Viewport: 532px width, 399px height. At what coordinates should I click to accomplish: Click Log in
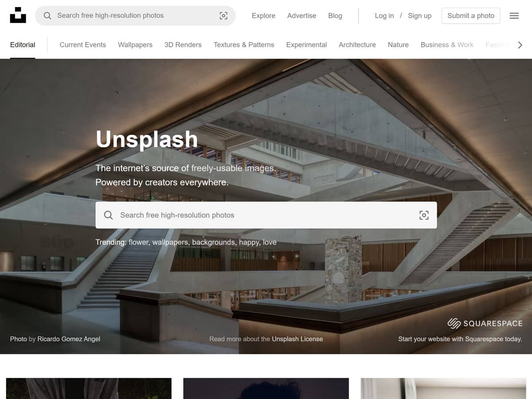(x=384, y=16)
